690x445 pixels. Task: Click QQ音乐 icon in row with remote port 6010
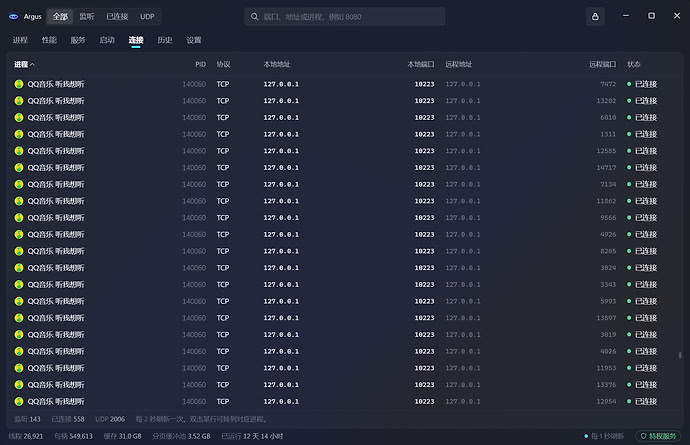[18, 118]
